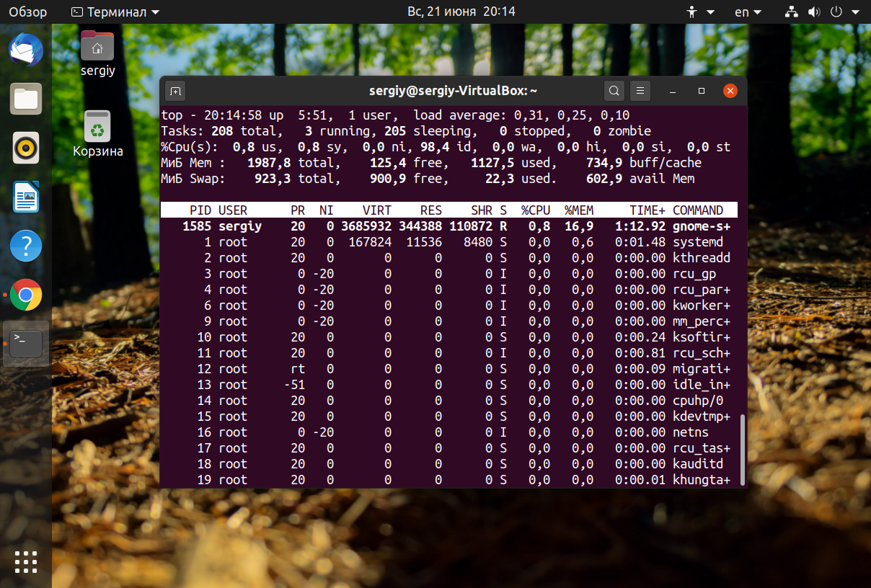Click the systemd process row
The height and width of the screenshot is (588, 871).
pyautogui.click(x=448, y=242)
